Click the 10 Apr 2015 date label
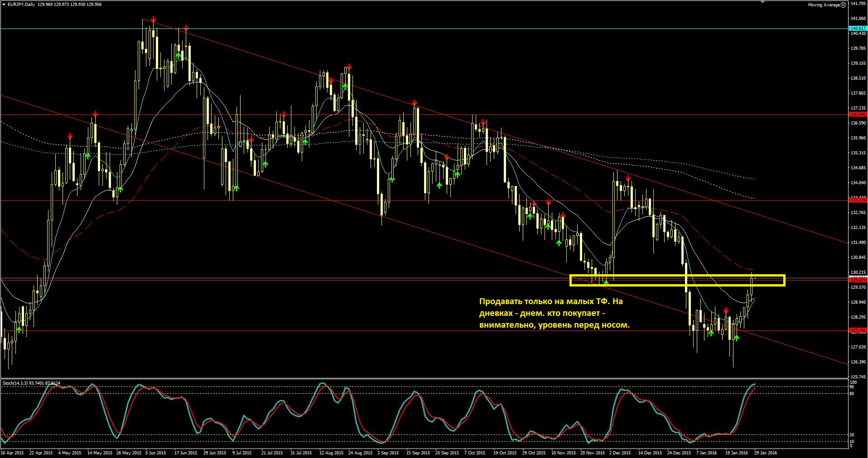 [x=12, y=453]
